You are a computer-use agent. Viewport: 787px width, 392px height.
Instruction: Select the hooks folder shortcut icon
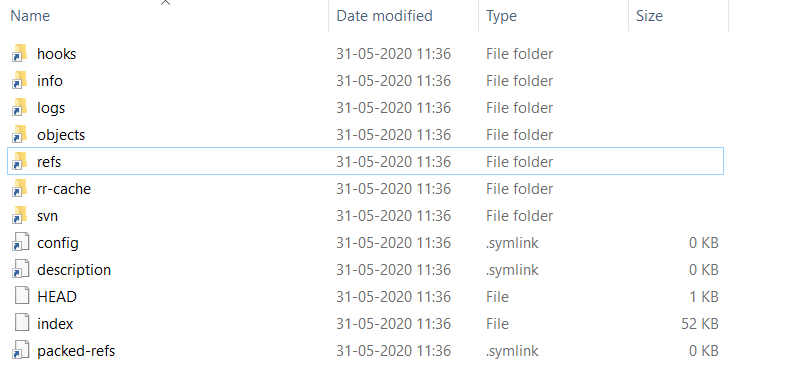pos(20,54)
